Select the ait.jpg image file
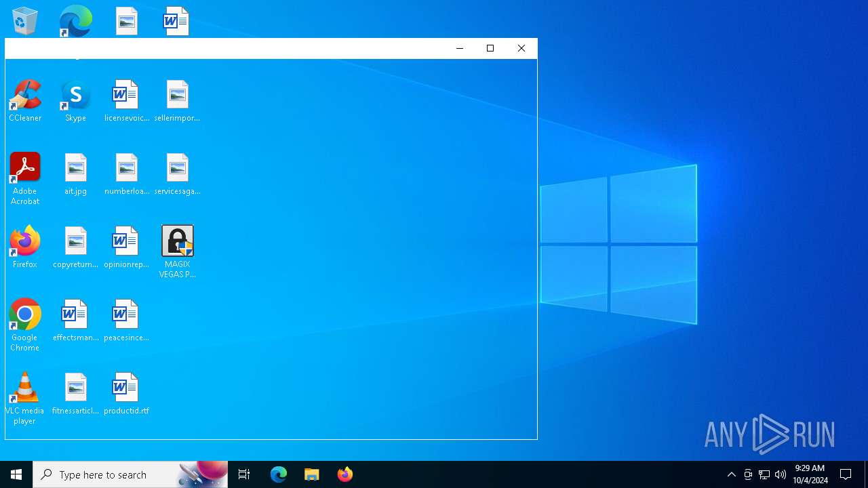Viewport: 868px width, 488px height. 76,174
